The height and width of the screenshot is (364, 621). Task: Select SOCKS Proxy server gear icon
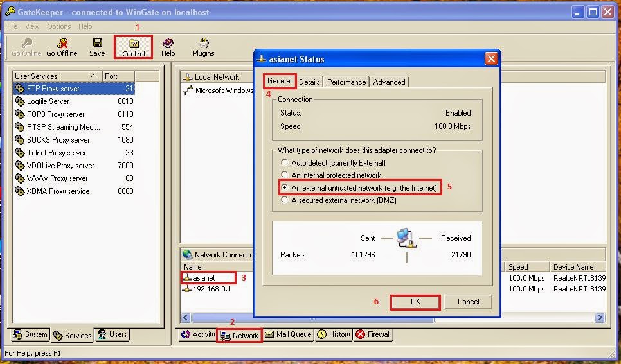(x=20, y=140)
